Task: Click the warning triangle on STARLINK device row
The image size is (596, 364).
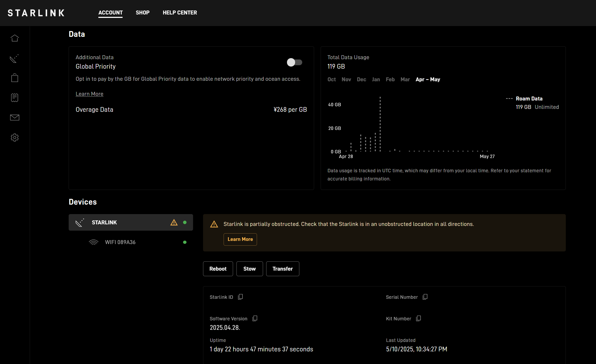Action: (174, 223)
